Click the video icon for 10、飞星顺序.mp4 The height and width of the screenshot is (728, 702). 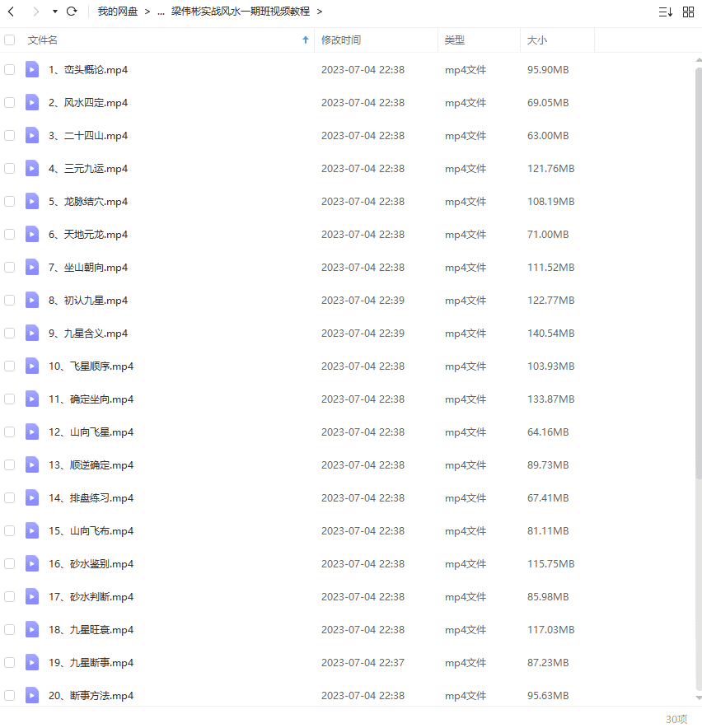coord(32,366)
